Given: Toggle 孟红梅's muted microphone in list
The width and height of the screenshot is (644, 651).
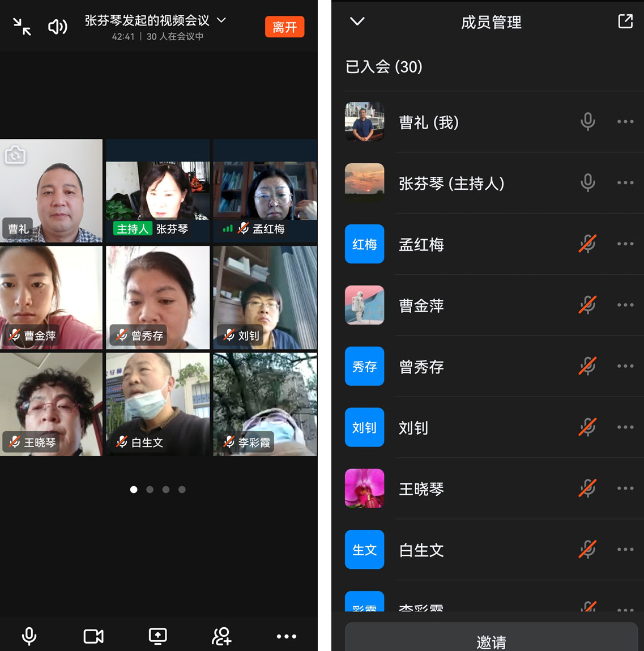Looking at the screenshot, I should 587,244.
